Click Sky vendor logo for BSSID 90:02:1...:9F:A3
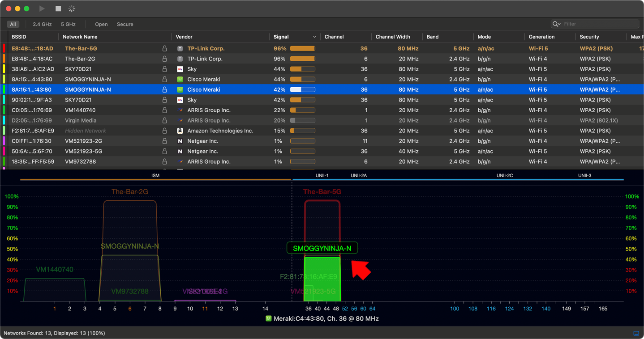This screenshot has height=339, width=644. tap(180, 100)
